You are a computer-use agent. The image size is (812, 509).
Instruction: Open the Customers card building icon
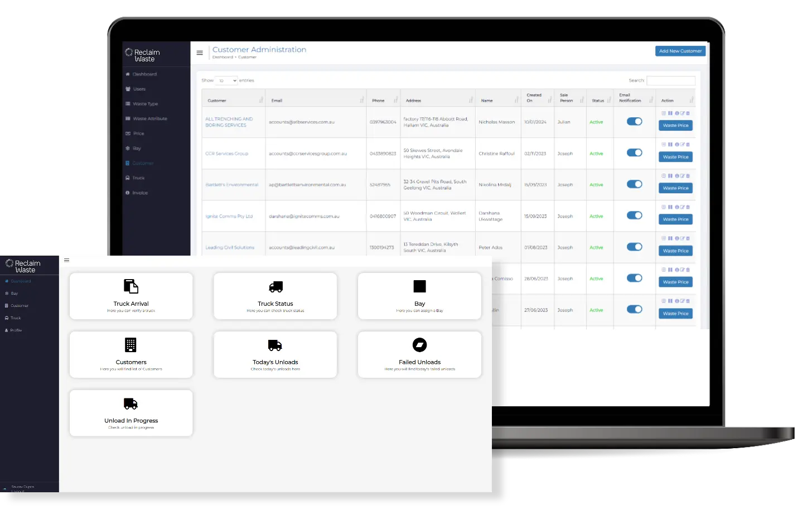coord(130,345)
